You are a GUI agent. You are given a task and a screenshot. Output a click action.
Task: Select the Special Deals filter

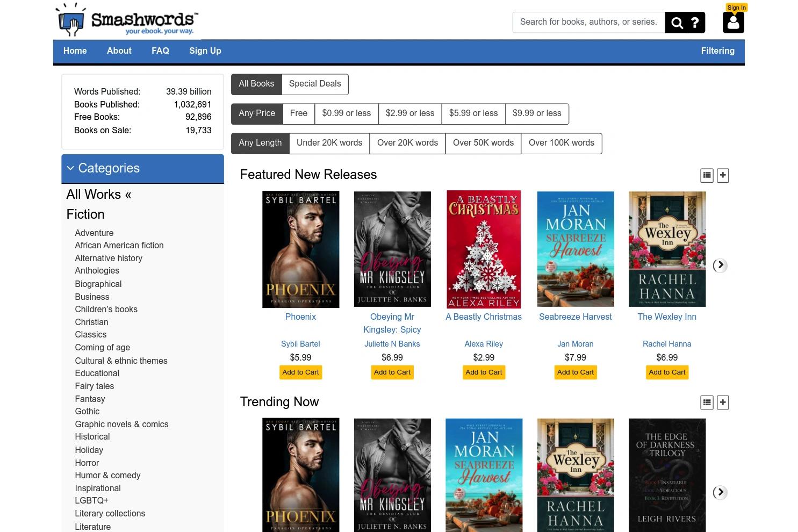click(x=315, y=84)
